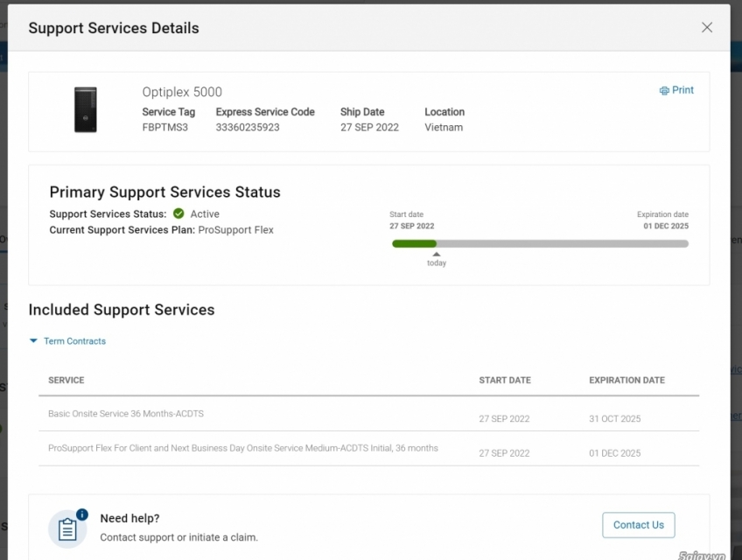Viewport: 742px width, 560px height.
Task: Click the green Active status checkmark
Action: (x=178, y=213)
